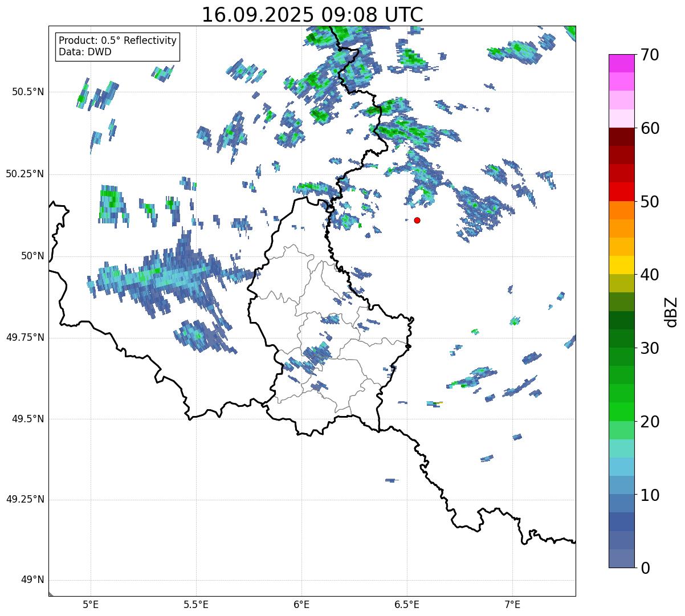Pick the yellow swatch just above 40 dBZ
685x616 pixels.
pyautogui.click(x=621, y=265)
